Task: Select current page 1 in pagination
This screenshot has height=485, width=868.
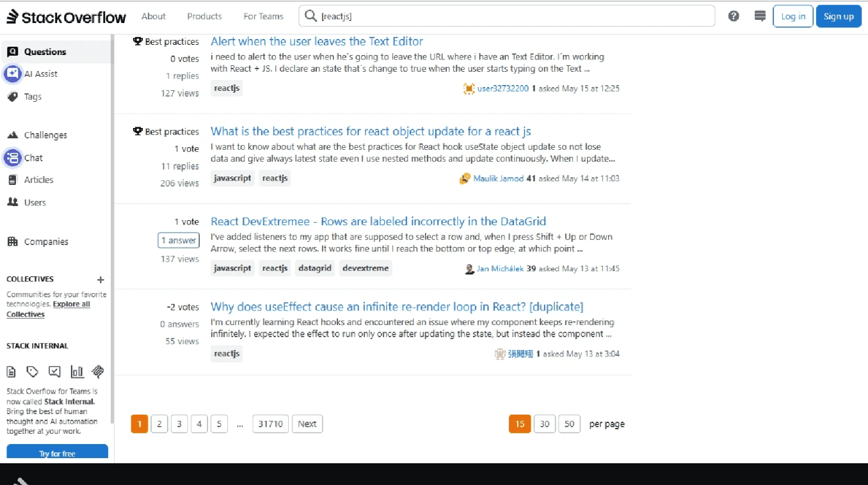Action: tap(140, 424)
